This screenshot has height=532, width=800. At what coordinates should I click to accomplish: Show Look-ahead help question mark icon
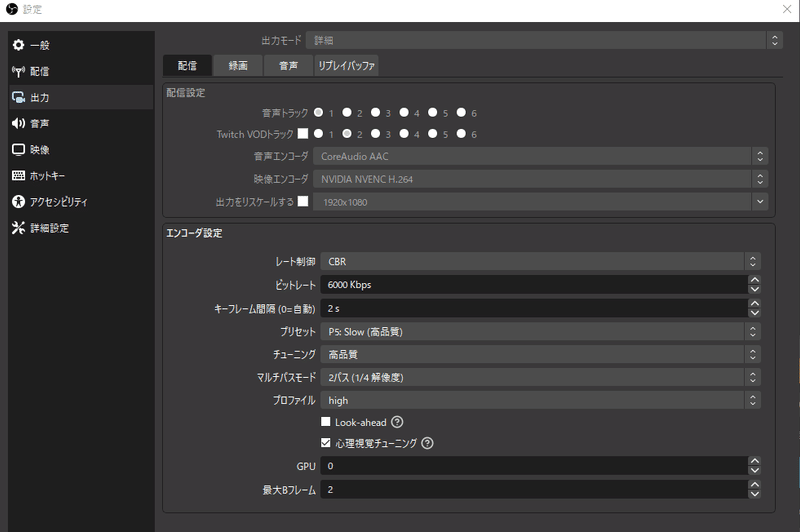(397, 422)
